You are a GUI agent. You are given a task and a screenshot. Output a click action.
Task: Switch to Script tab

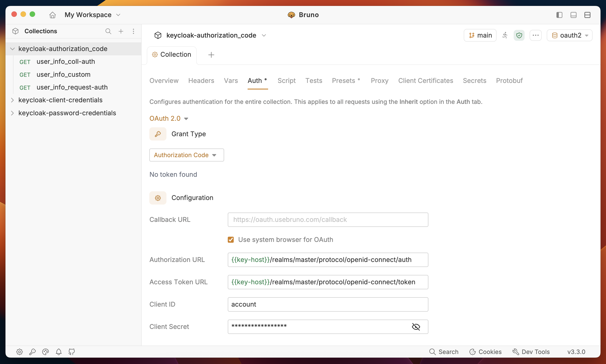pos(286,81)
